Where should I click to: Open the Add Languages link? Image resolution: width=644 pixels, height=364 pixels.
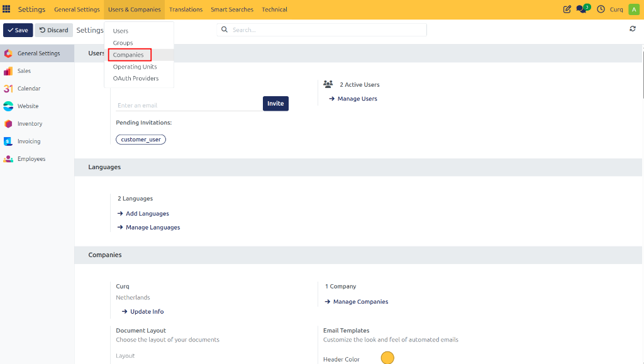point(143,213)
